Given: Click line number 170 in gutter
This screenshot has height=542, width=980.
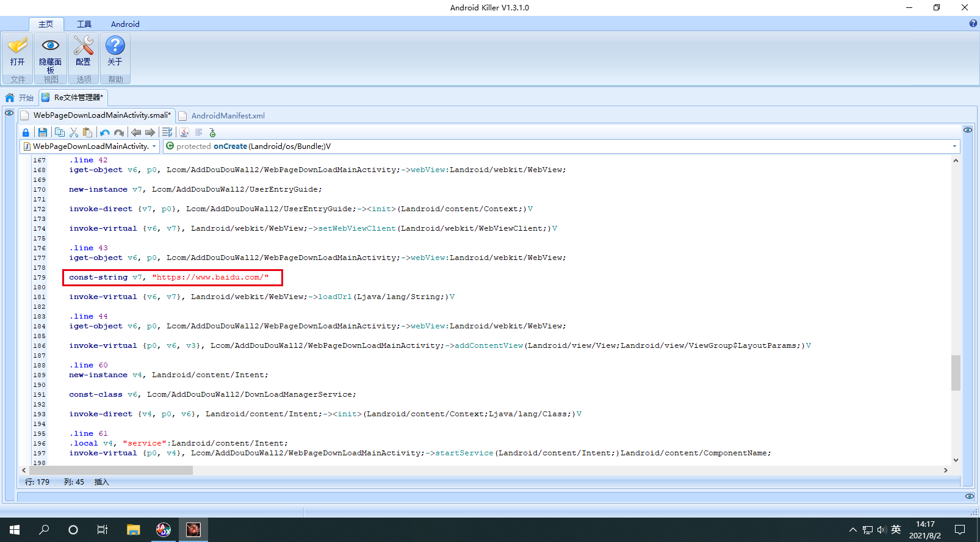Looking at the screenshot, I should tap(39, 189).
